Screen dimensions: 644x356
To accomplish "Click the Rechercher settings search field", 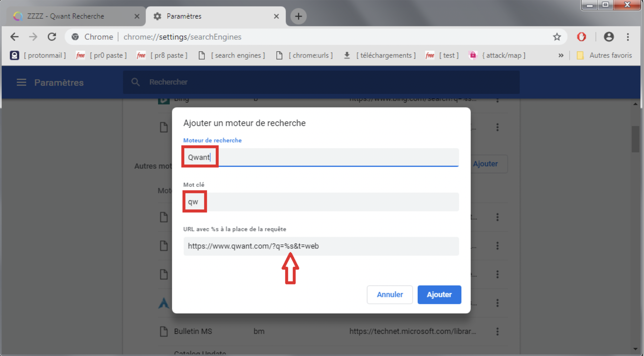I will click(x=321, y=82).
